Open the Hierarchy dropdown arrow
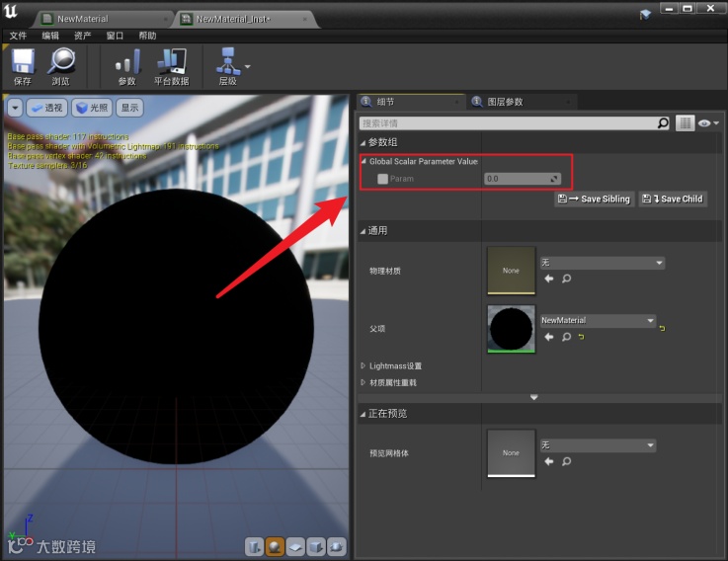728x561 pixels. tap(248, 66)
